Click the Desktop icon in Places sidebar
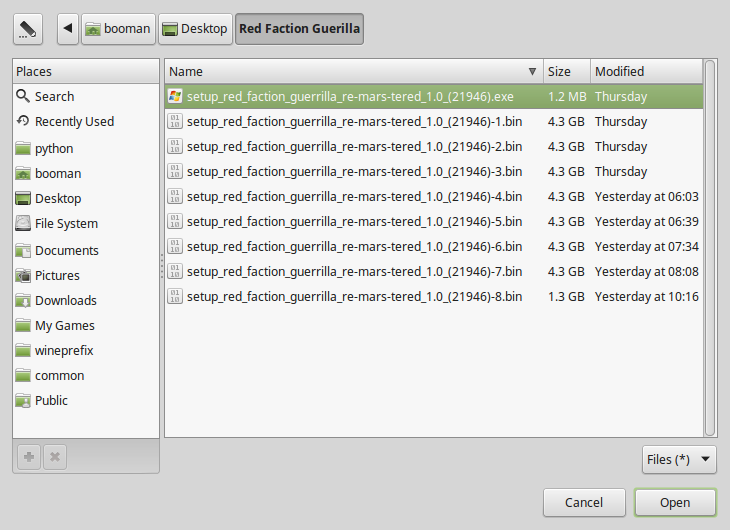This screenshot has height=530, width=730. (x=23, y=198)
